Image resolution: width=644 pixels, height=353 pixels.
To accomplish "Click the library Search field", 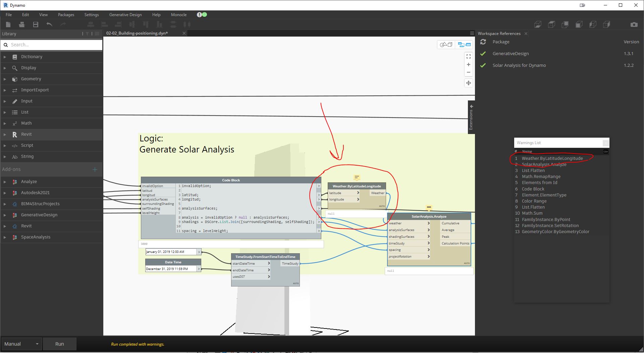I will pos(52,45).
